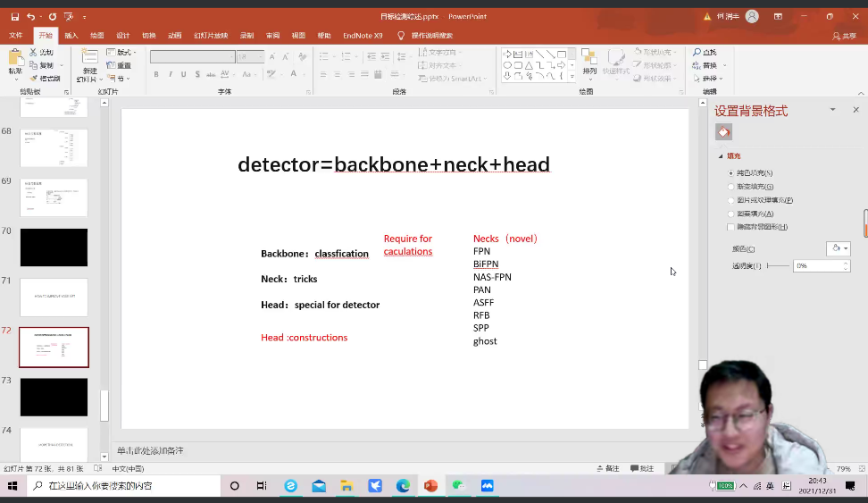Switch to the Slide Show (幻灯片放映) tab
868x503 pixels.
(211, 36)
